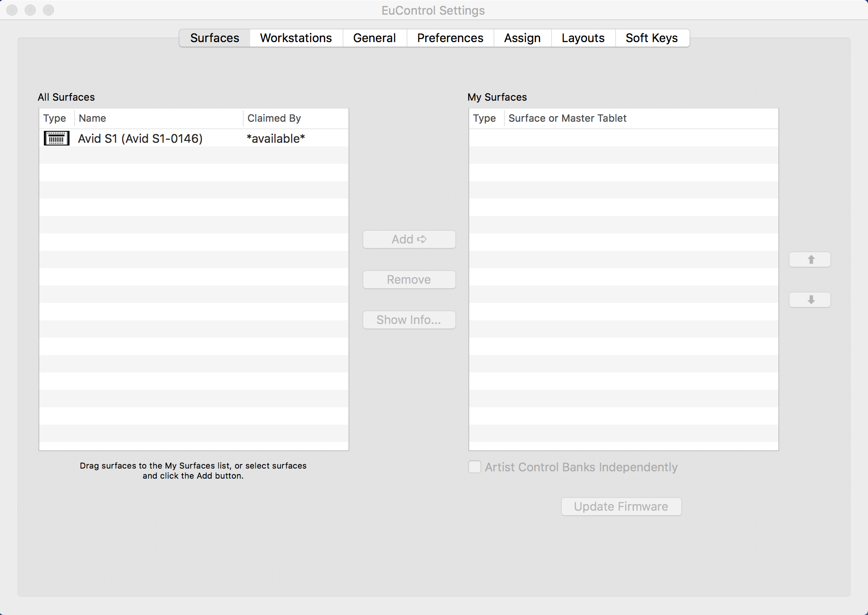The width and height of the screenshot is (868, 615).
Task: Open the Soft Keys tab
Action: [652, 38]
